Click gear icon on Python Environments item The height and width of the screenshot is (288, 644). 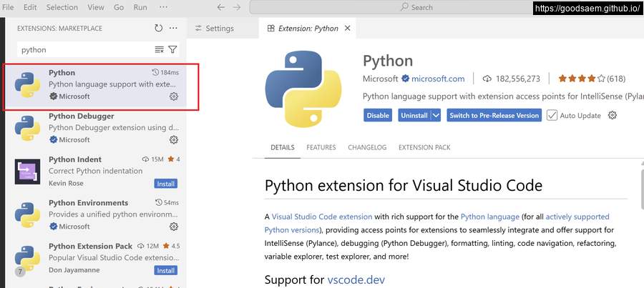pyautogui.click(x=173, y=227)
